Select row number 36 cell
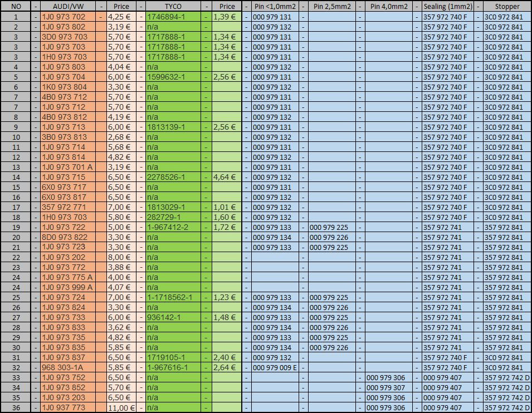This screenshot has height=413, width=532. pyautogui.click(x=16, y=408)
